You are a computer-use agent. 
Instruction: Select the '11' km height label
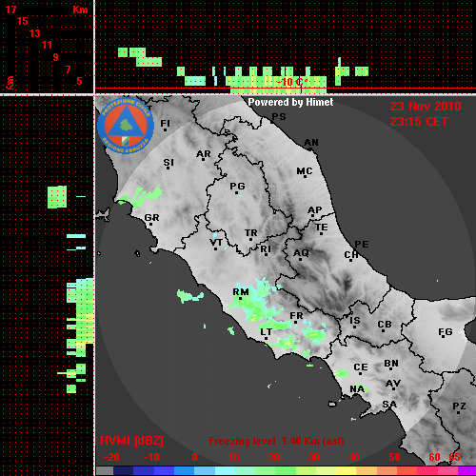point(47,45)
